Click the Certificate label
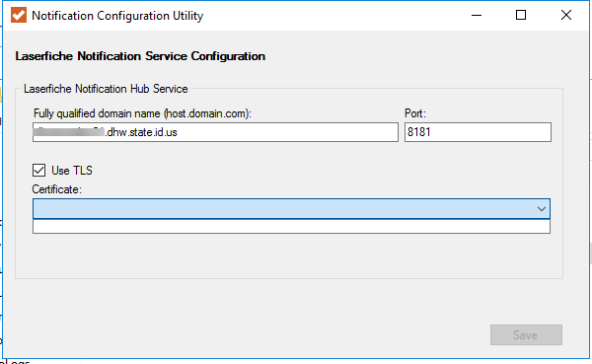592x364 pixels. pos(56,189)
